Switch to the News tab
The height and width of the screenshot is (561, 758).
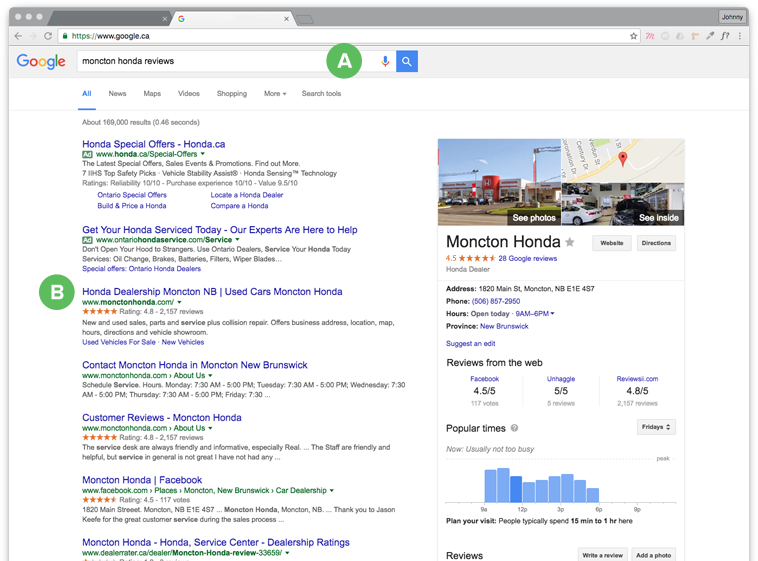117,94
